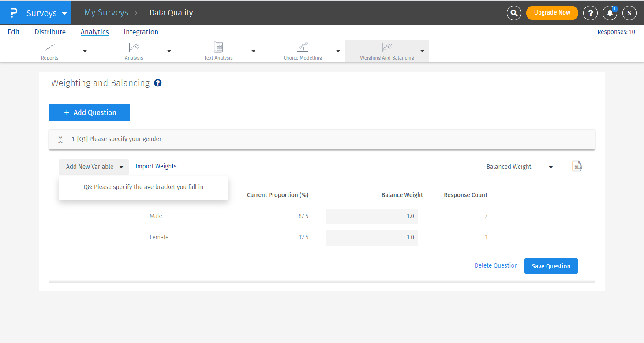This screenshot has height=343, width=644.
Task: Click the Reports chart icon
Action: (x=50, y=47)
